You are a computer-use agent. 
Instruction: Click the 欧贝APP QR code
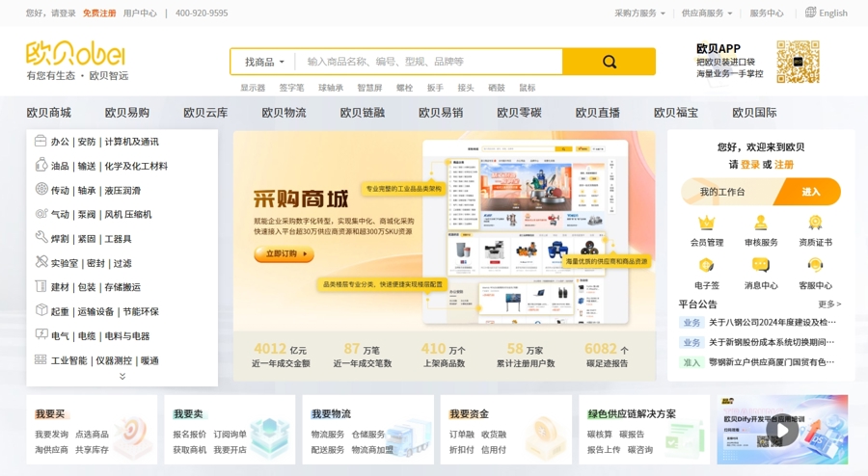(x=798, y=62)
